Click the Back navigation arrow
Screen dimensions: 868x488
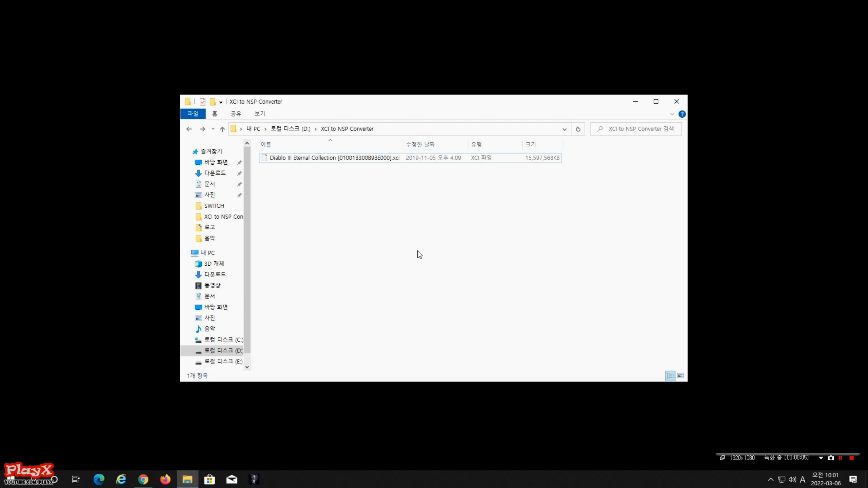[189, 129]
